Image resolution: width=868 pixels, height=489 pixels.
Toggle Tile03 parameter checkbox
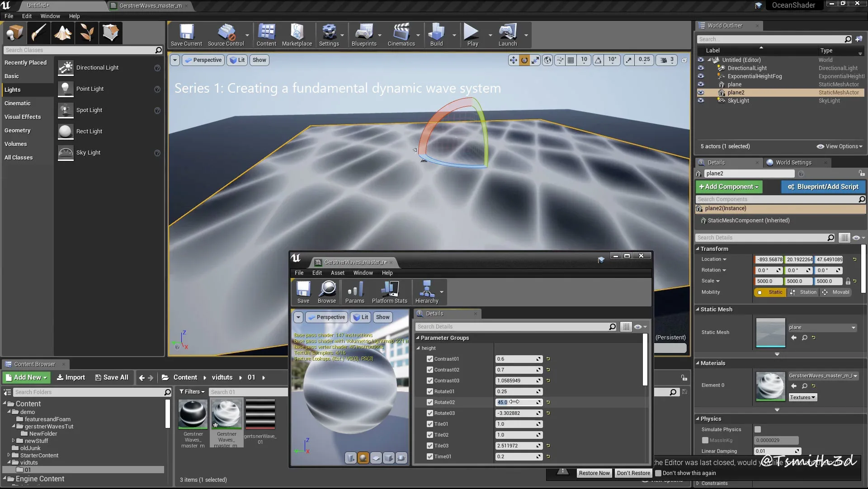(x=430, y=446)
